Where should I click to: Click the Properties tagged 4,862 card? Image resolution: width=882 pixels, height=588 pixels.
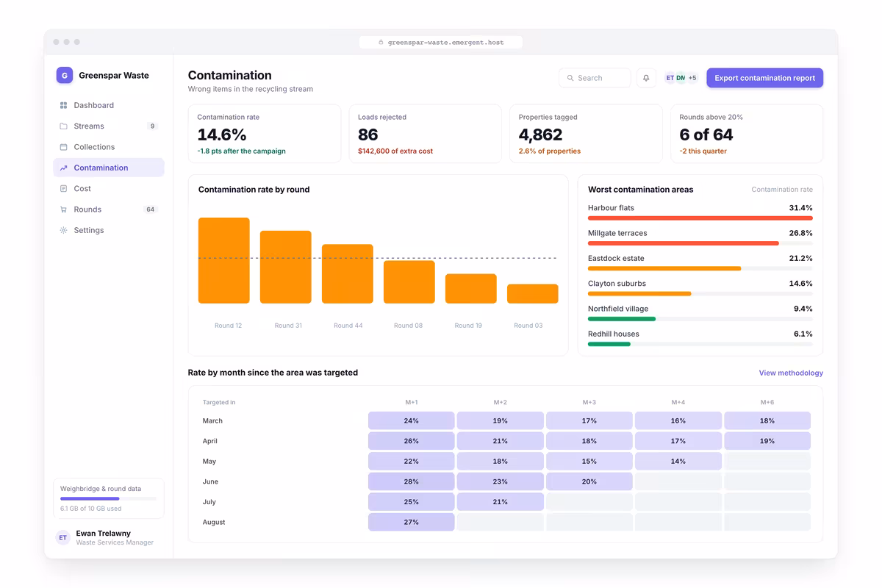(586, 134)
